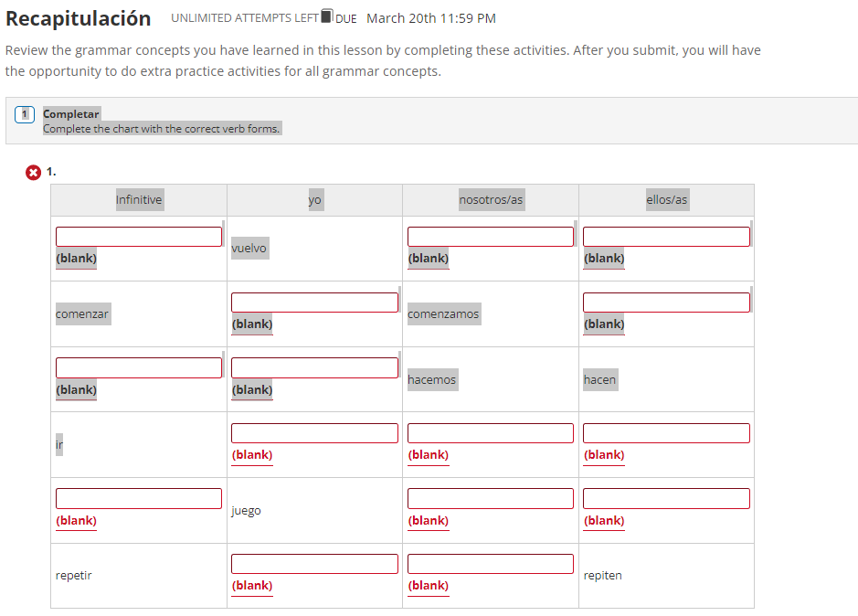This screenshot has height=616, width=858.
Task: Click the nosotros/as field in juego row
Action: pos(491,498)
